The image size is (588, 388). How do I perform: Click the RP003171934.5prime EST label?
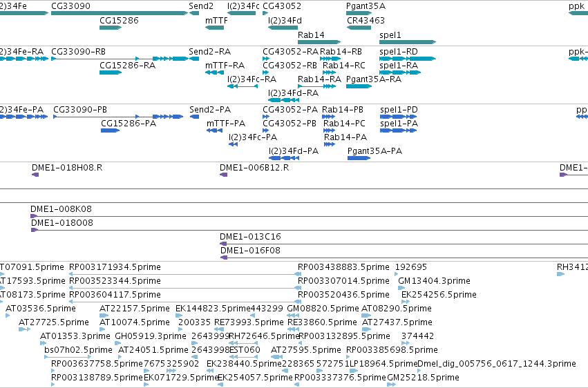click(115, 267)
